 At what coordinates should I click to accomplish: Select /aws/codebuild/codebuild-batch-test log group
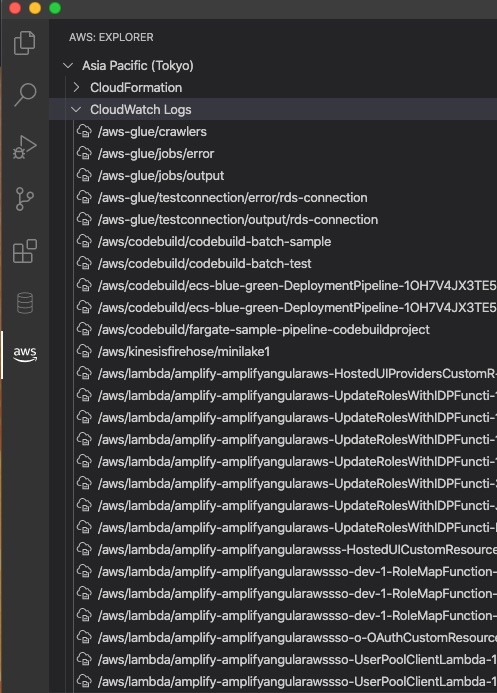205,264
